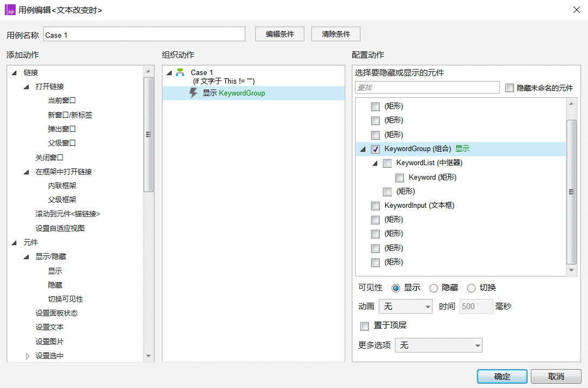Click the lightning action icon beside 显示 KeywordGroup
This screenshot has height=388, width=588.
pos(194,93)
